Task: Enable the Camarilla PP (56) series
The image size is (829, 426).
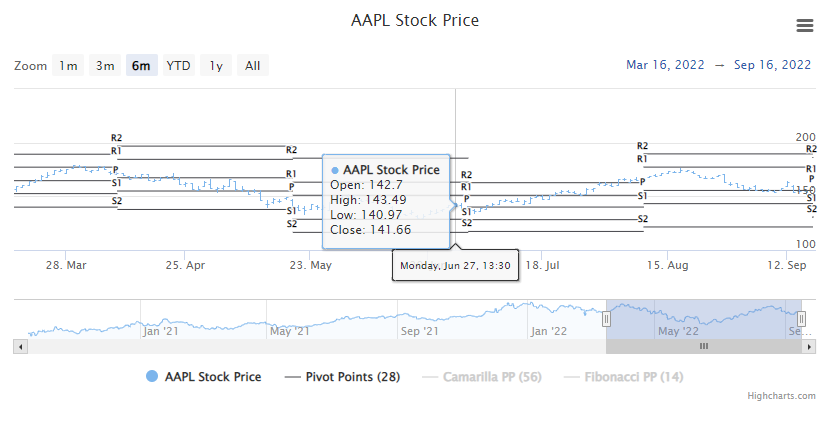Action: pos(493,377)
